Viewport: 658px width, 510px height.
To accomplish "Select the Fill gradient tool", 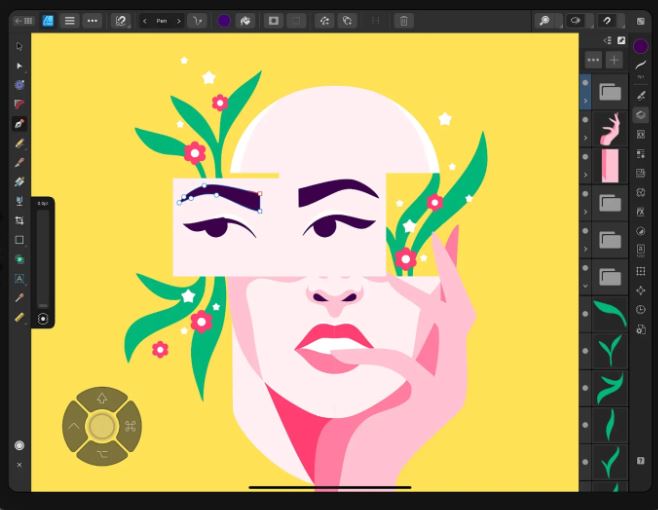I will coord(19,182).
